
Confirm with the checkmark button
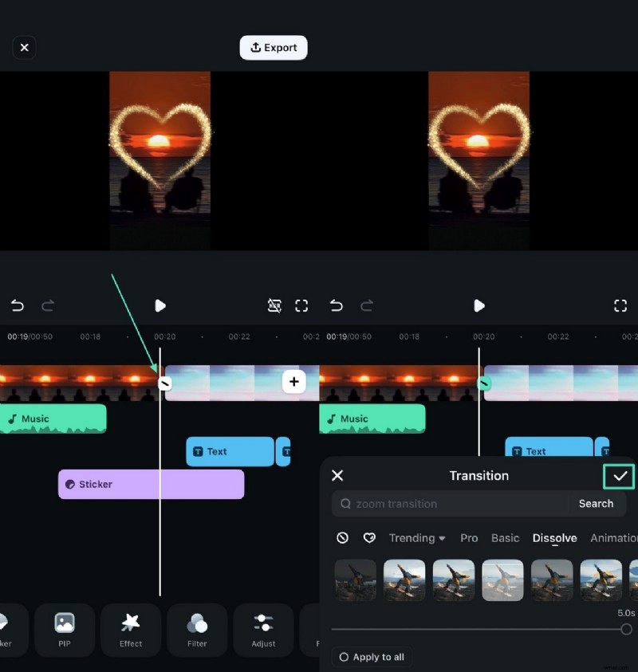click(619, 475)
